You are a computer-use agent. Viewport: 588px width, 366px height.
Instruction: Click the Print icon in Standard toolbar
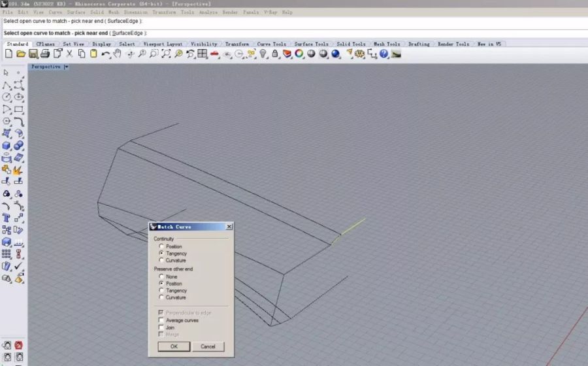click(x=46, y=54)
